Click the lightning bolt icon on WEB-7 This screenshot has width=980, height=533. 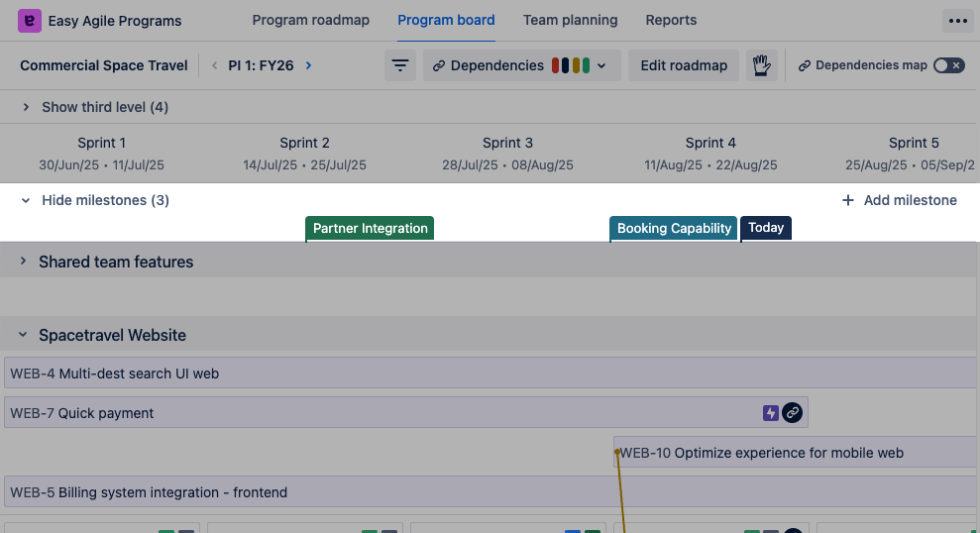coord(770,413)
